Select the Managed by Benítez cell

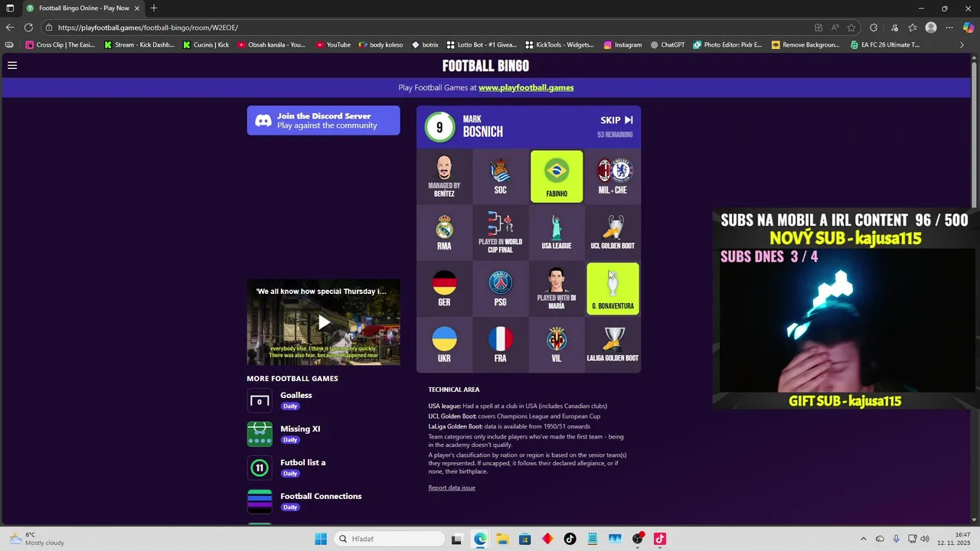[444, 176]
